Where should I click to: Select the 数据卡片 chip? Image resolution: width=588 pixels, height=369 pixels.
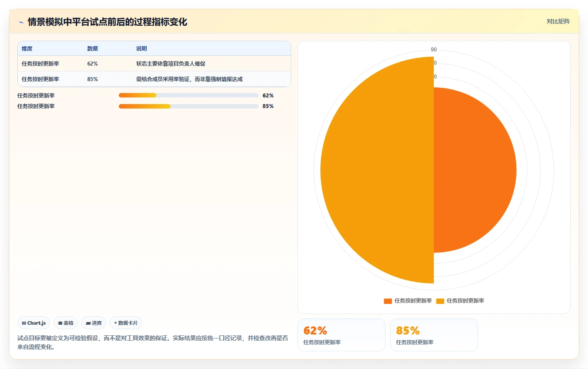(x=126, y=323)
